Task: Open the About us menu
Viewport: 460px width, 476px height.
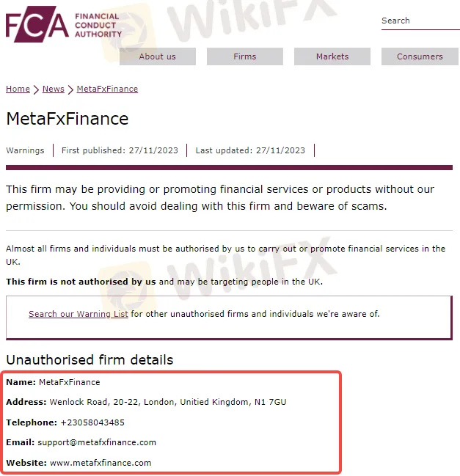Action: point(158,56)
